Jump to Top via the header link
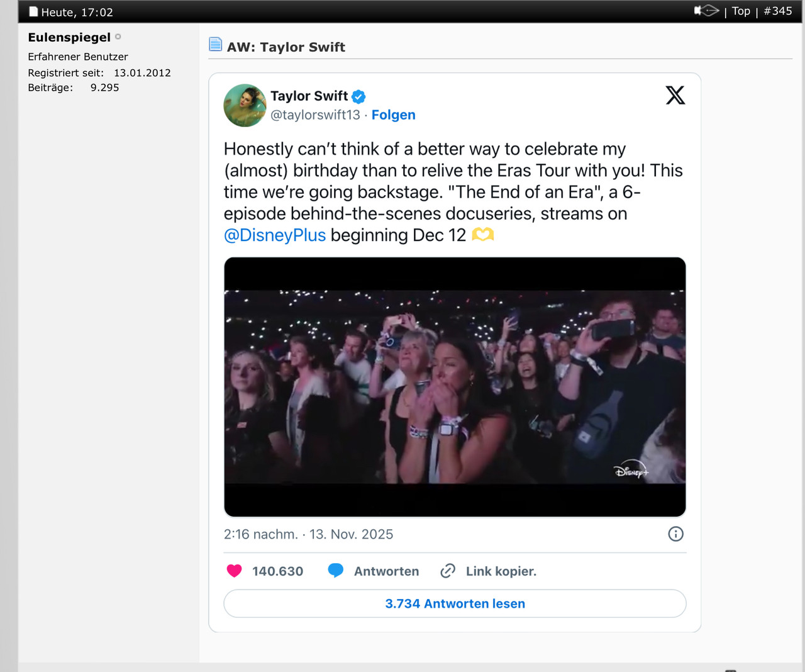This screenshot has height=672, width=805. 741,11
